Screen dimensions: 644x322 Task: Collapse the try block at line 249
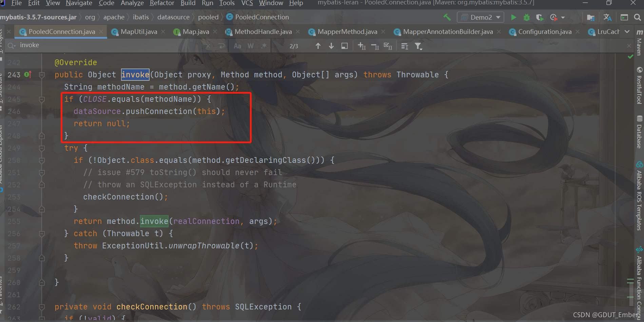pos(42,148)
